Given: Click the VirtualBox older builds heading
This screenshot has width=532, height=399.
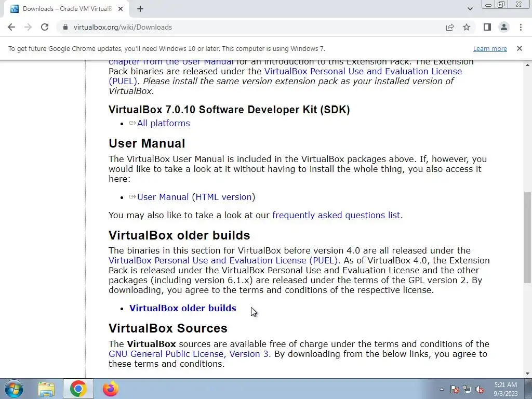Looking at the screenshot, I should (179, 235).
